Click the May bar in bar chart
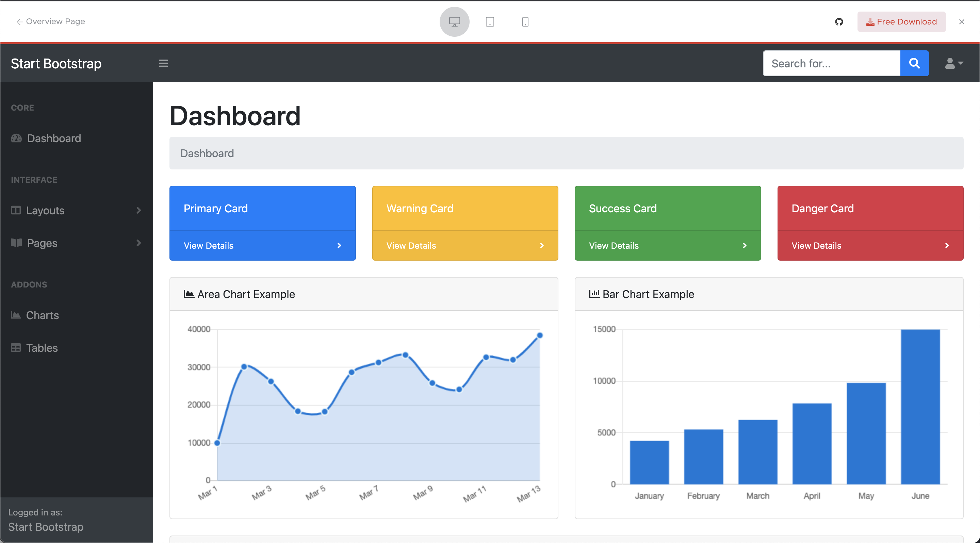980x543 pixels. (x=866, y=433)
